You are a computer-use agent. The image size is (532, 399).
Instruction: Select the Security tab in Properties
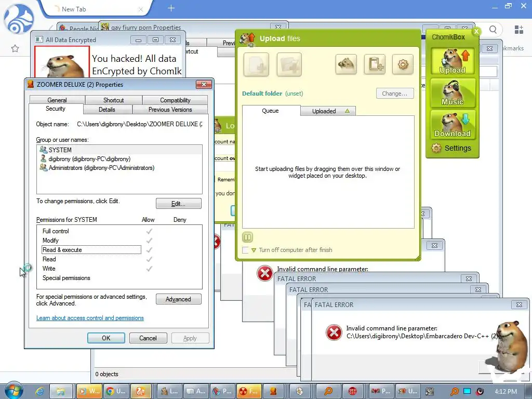point(56,109)
